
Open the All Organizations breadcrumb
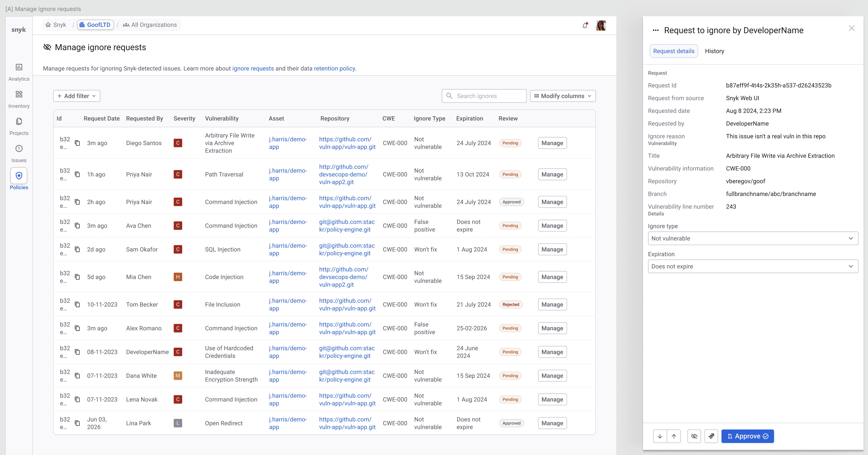point(150,25)
